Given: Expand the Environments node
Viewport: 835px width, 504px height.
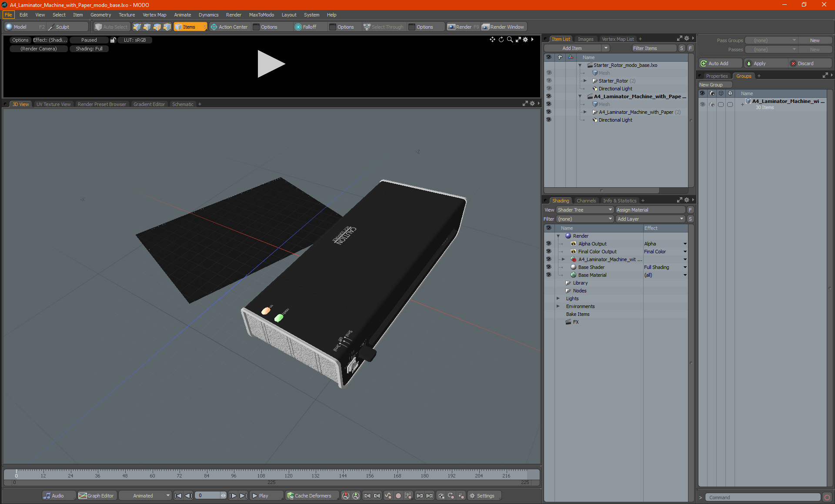Looking at the screenshot, I should click(x=558, y=306).
